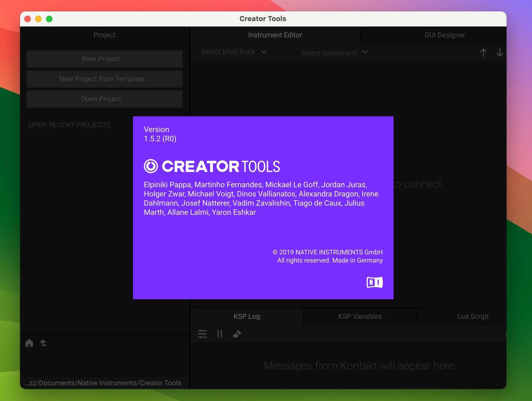The image size is (532, 401).
Task: Click the credits names paragraph
Action: point(261,198)
